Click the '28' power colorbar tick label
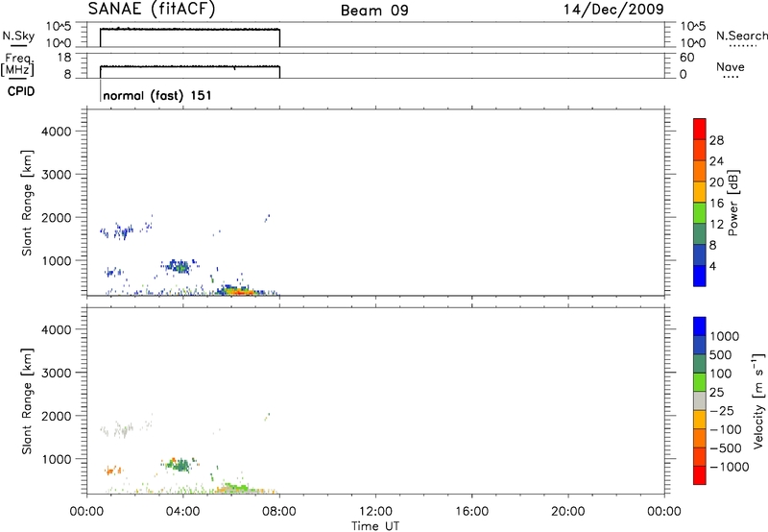The height and width of the screenshot is (532, 768). [x=716, y=140]
